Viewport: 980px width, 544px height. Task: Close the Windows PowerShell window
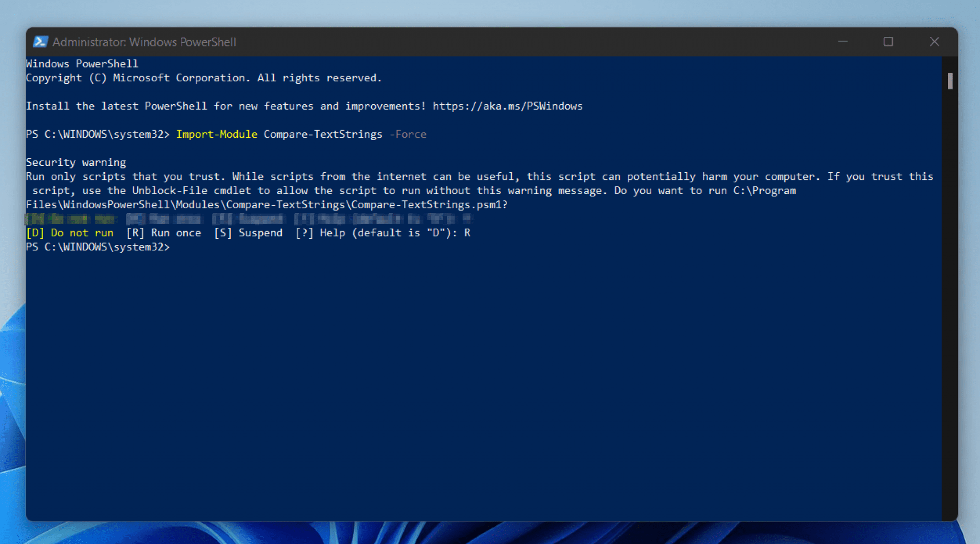click(x=934, y=42)
